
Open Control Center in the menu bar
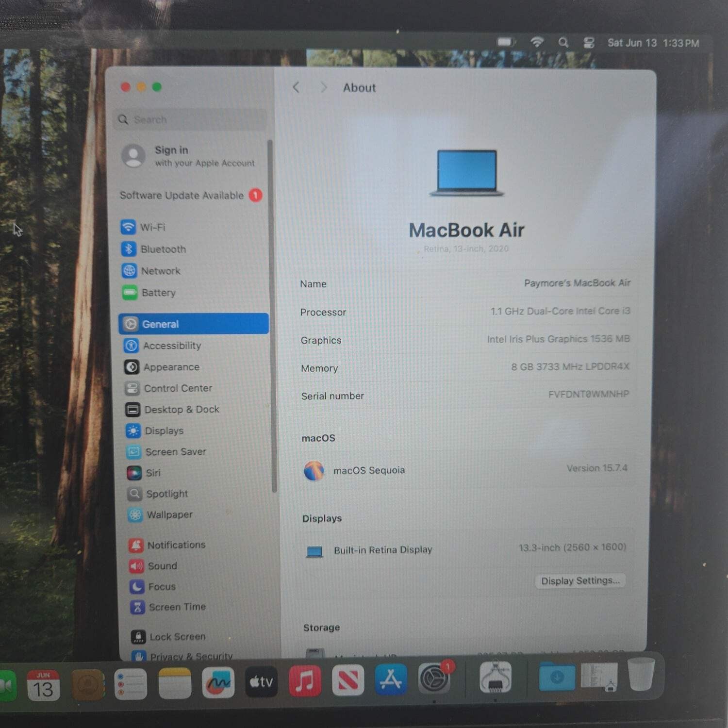(589, 43)
